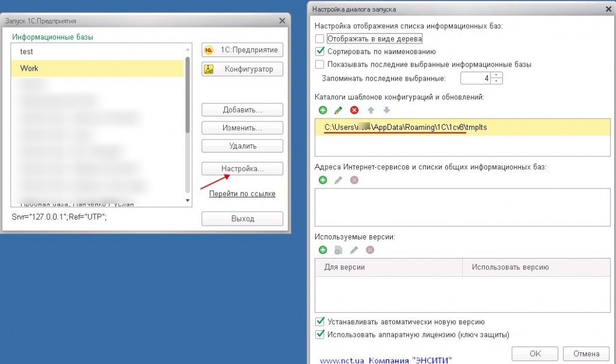Add a new configuration templates catalog
This screenshot has height=364, width=616.
coord(323,110)
